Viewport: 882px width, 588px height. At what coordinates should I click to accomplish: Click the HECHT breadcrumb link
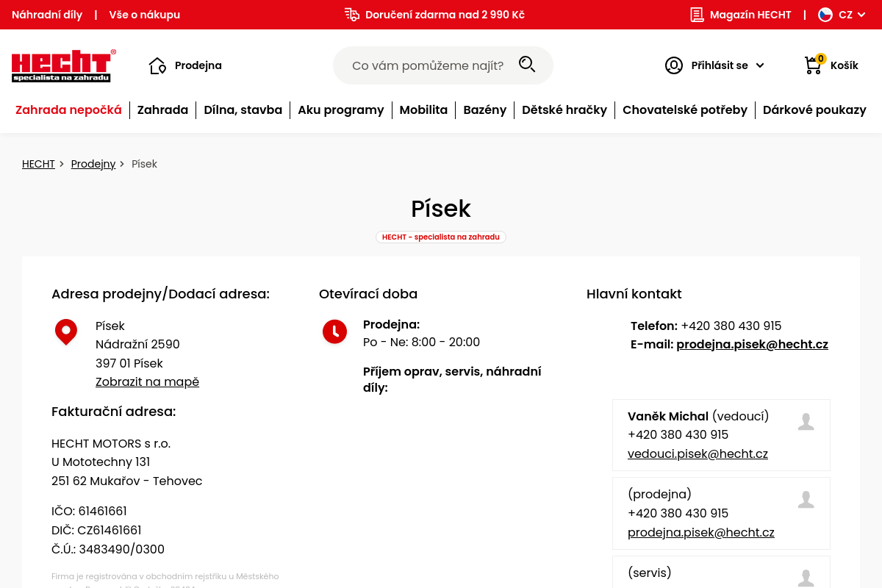(38, 164)
